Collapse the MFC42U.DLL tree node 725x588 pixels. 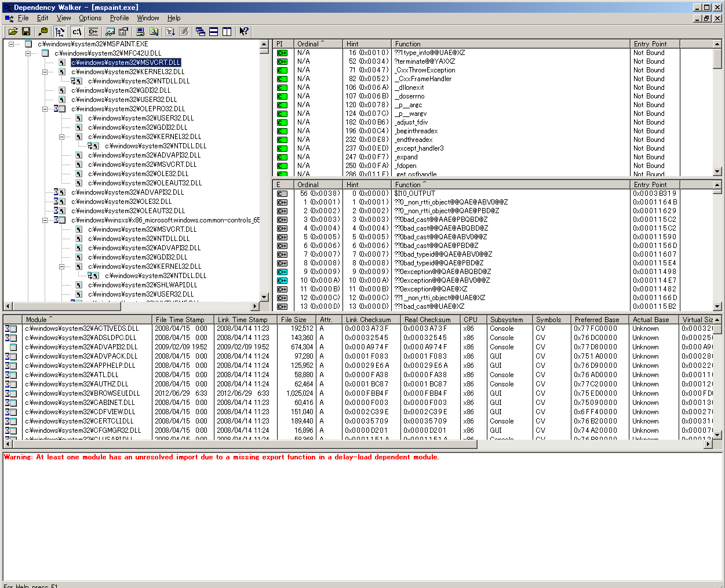pyautogui.click(x=28, y=53)
